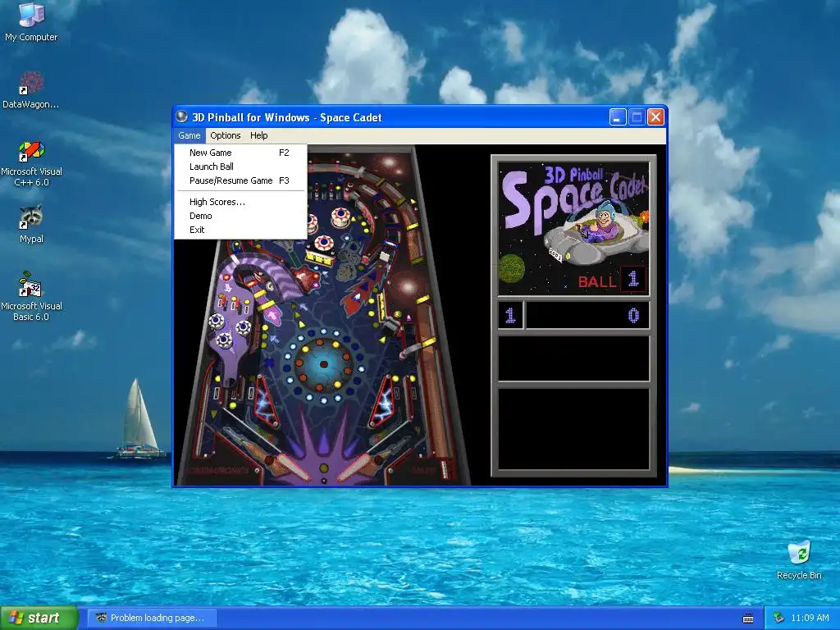Select Launch Ball menu entry
Image resolution: width=840 pixels, height=630 pixels.
(240, 167)
